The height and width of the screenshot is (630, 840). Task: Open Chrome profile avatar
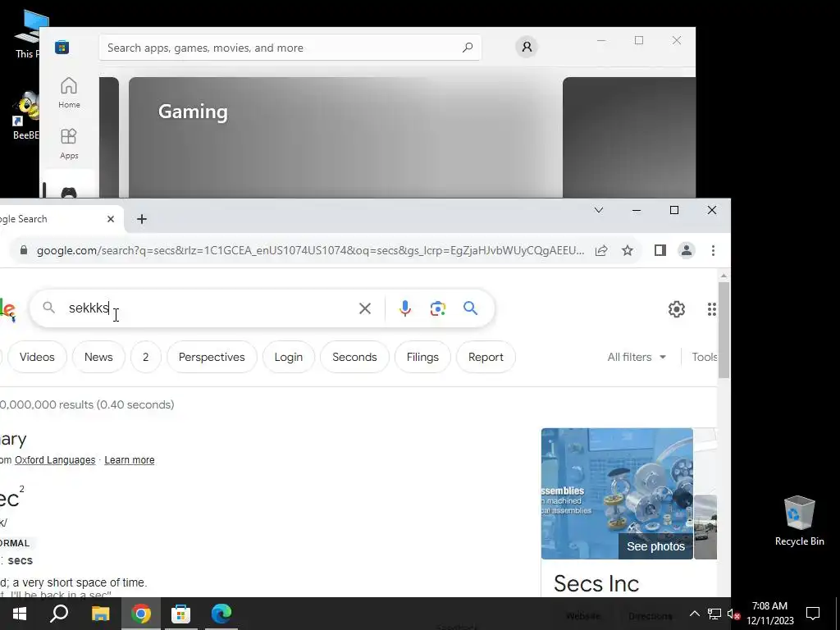[687, 250]
